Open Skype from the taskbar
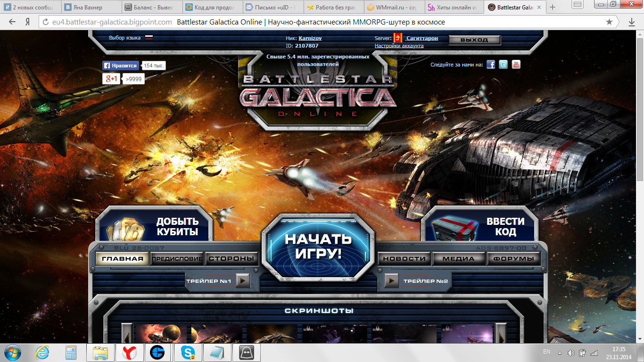Image resolution: width=644 pixels, height=362 pixels. click(x=187, y=353)
